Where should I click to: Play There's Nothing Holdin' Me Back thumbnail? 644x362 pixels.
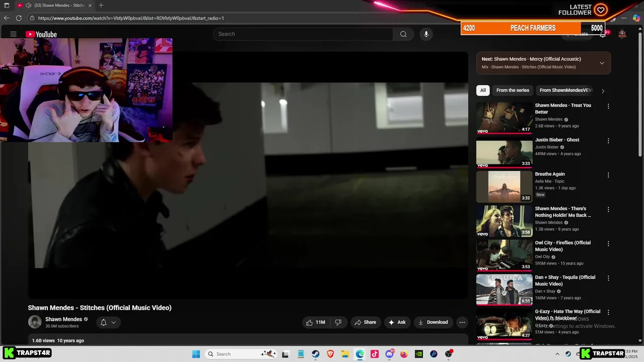click(504, 220)
